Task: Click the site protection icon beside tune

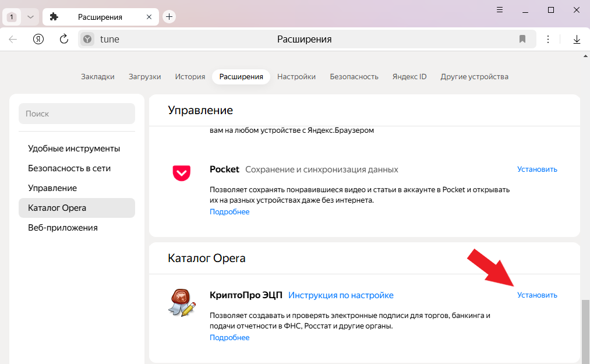Action: pyautogui.click(x=87, y=39)
